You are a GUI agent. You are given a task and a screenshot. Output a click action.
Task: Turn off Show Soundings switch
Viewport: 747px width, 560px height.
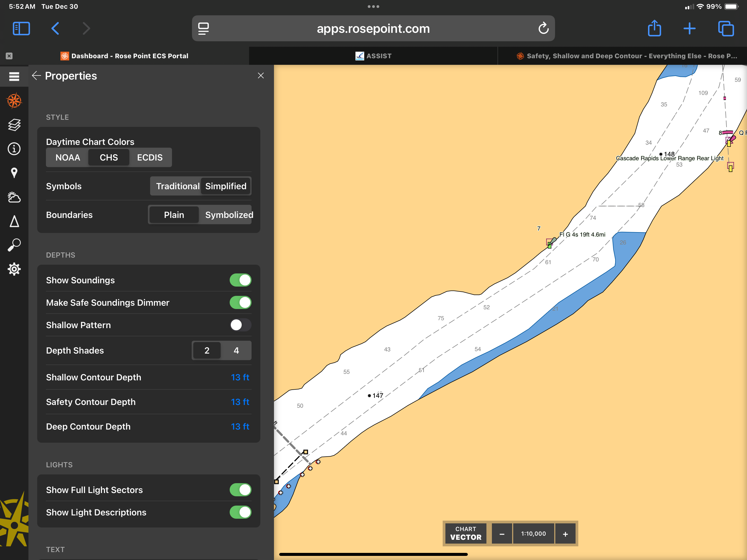tap(240, 280)
